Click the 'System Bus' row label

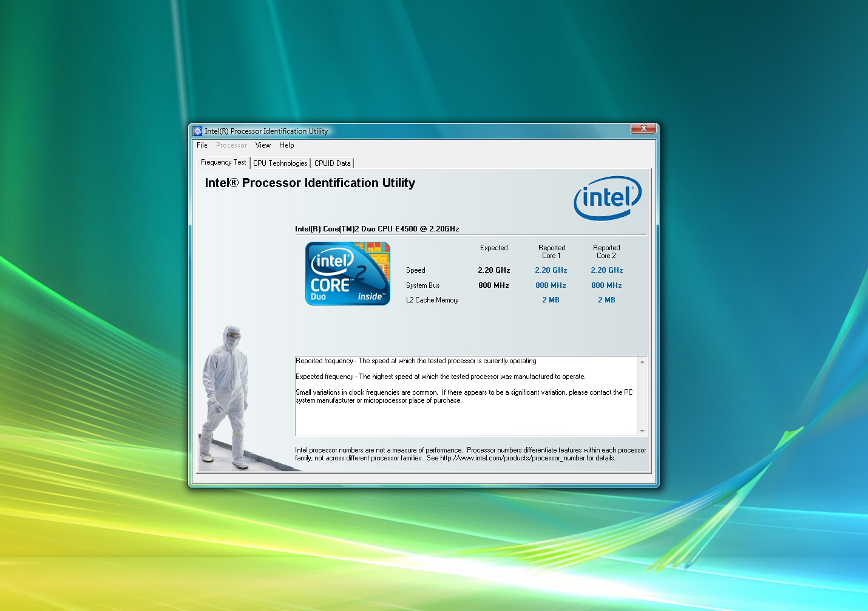coord(423,285)
